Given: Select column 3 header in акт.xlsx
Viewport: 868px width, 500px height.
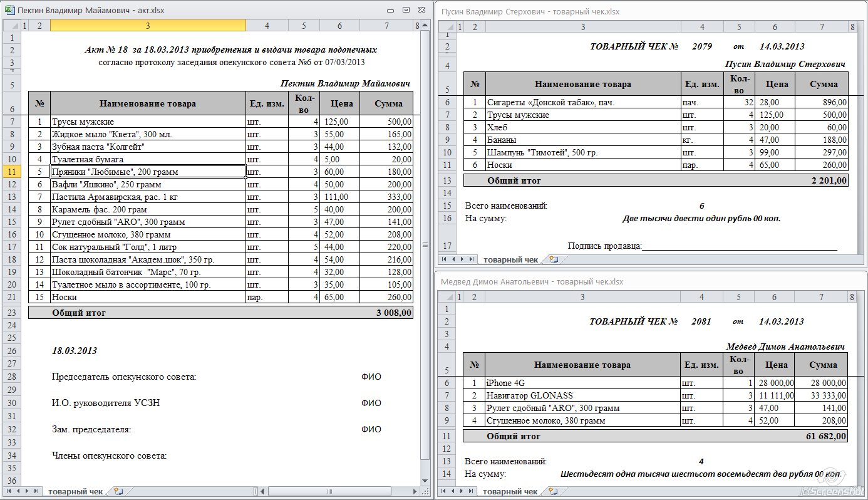Looking at the screenshot, I should [x=148, y=26].
